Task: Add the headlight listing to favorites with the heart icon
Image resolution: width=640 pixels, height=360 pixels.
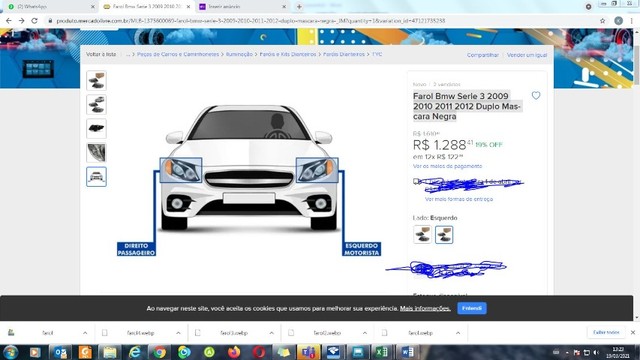Action: click(536, 96)
